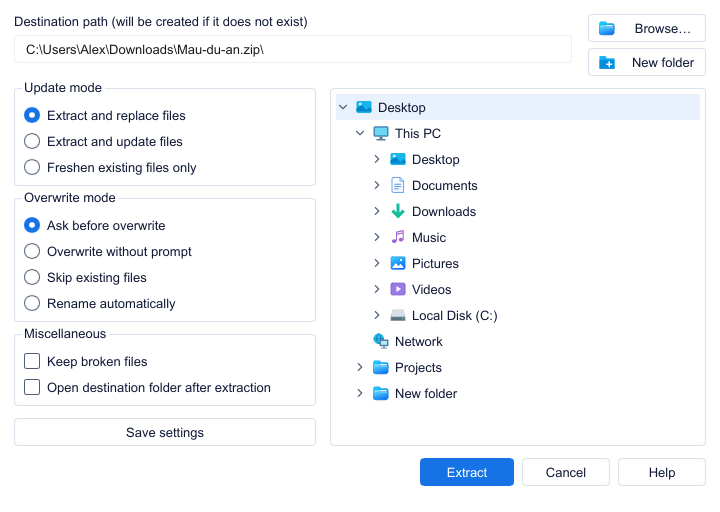
Task: Select the Downloads tree label
Action: point(444,211)
